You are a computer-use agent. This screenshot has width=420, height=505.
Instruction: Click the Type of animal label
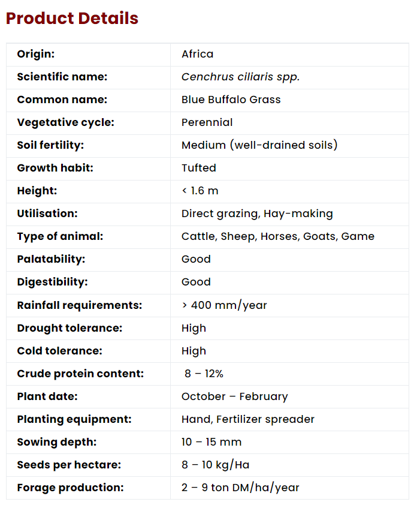coord(60,236)
